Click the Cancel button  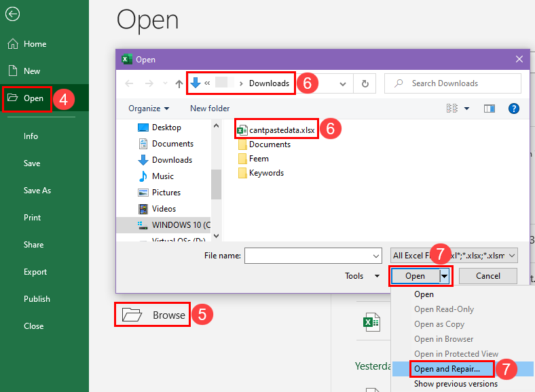click(x=488, y=276)
